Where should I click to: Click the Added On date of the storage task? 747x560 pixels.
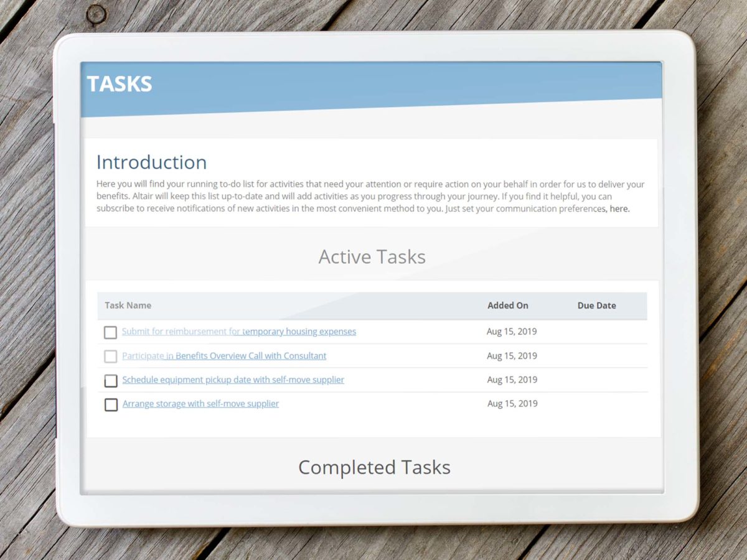tap(511, 403)
